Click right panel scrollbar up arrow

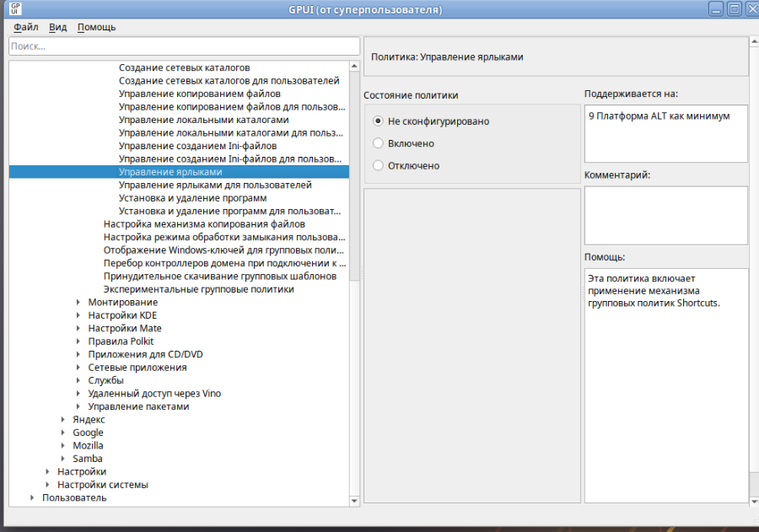click(x=754, y=42)
